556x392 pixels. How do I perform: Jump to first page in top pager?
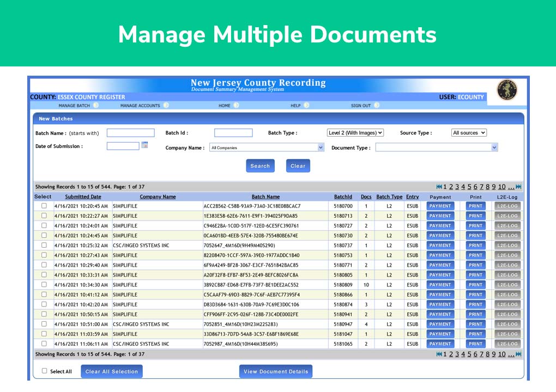point(439,187)
